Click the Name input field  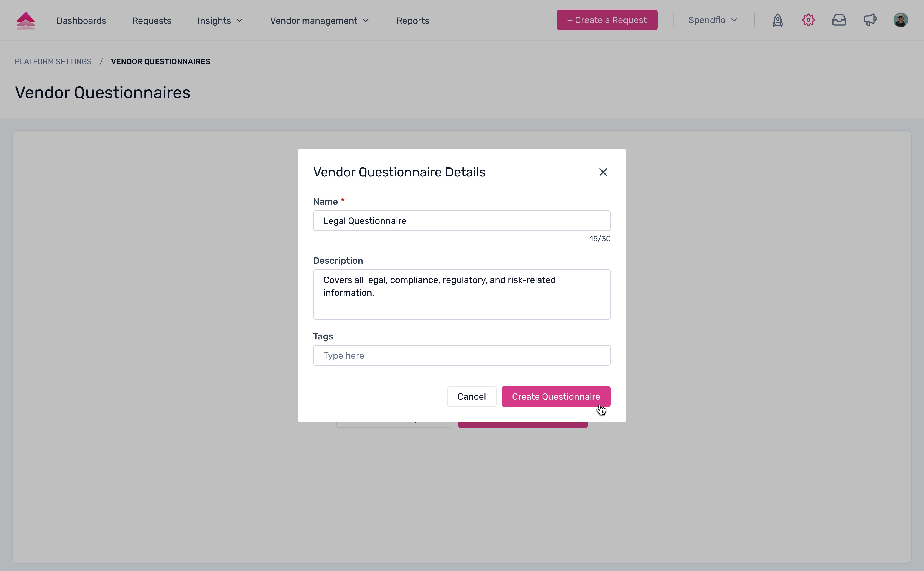pyautogui.click(x=461, y=221)
